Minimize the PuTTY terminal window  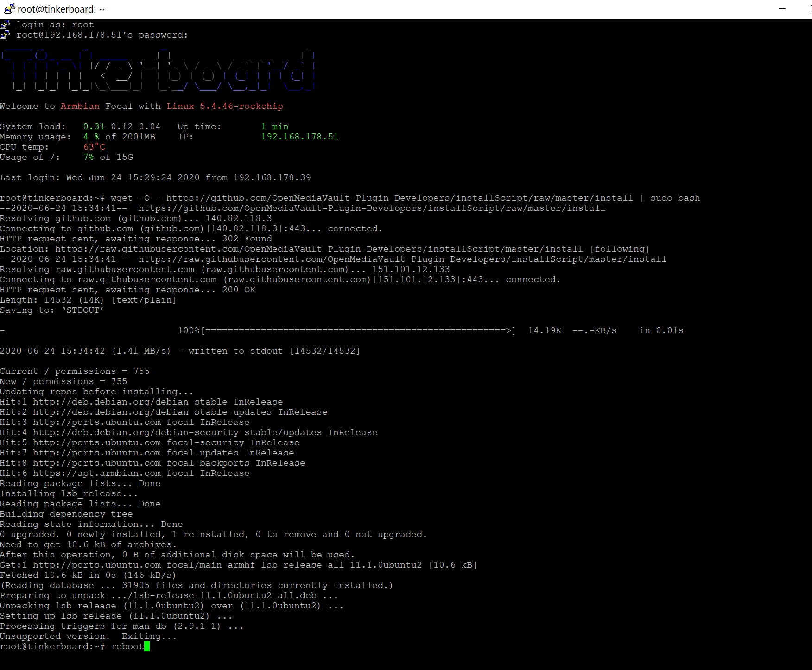782,9
